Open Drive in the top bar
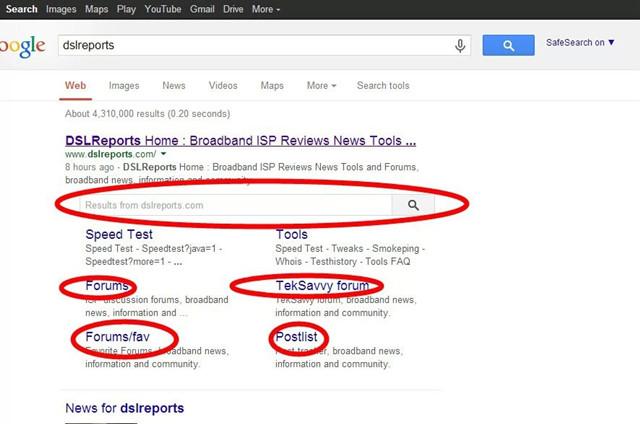The width and height of the screenshot is (640, 424). click(233, 9)
